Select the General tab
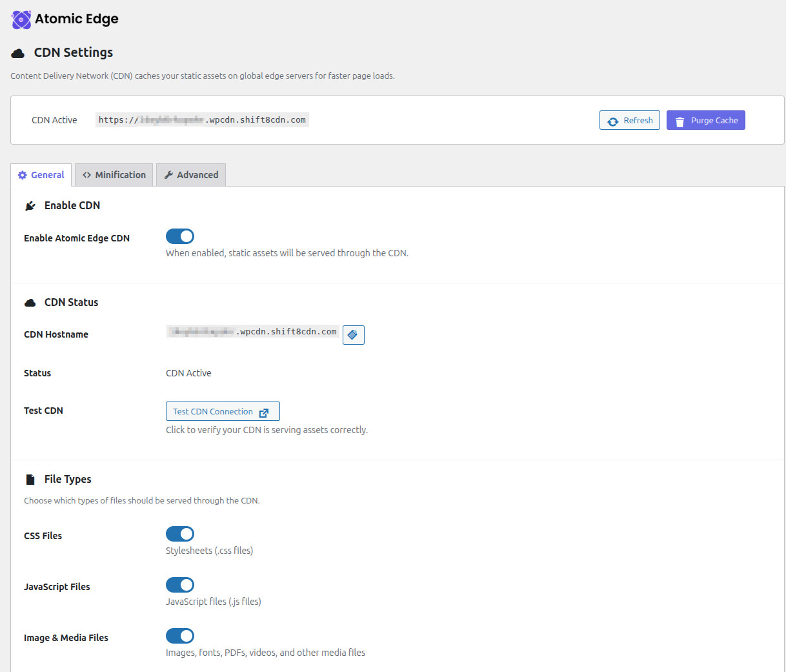Viewport: 786px width, 672px height. coord(42,175)
